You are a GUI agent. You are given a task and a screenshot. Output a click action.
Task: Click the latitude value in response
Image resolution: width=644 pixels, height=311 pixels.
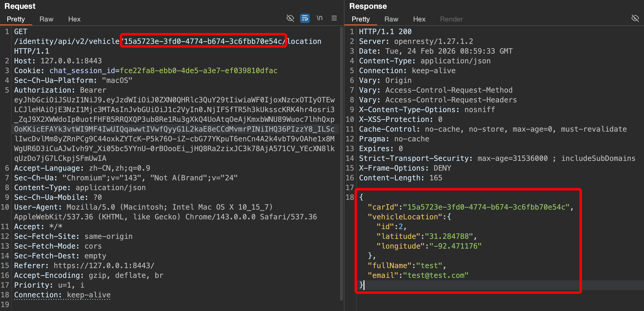449,236
